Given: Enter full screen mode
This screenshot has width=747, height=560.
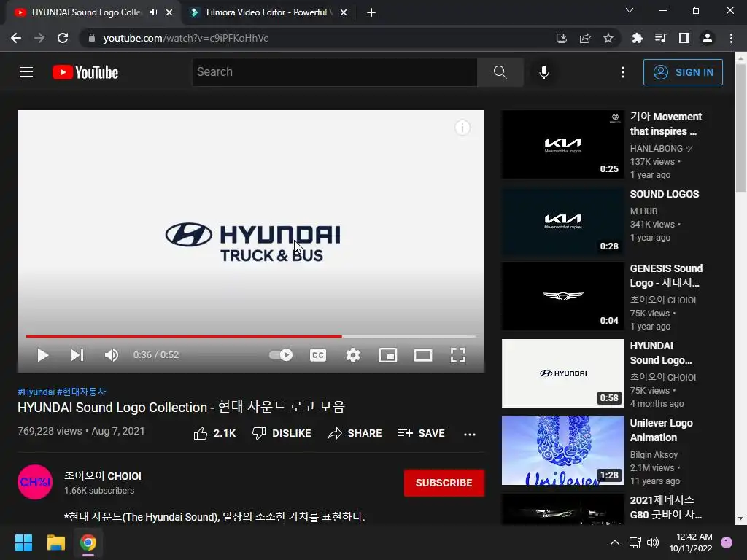Looking at the screenshot, I should [x=458, y=355].
